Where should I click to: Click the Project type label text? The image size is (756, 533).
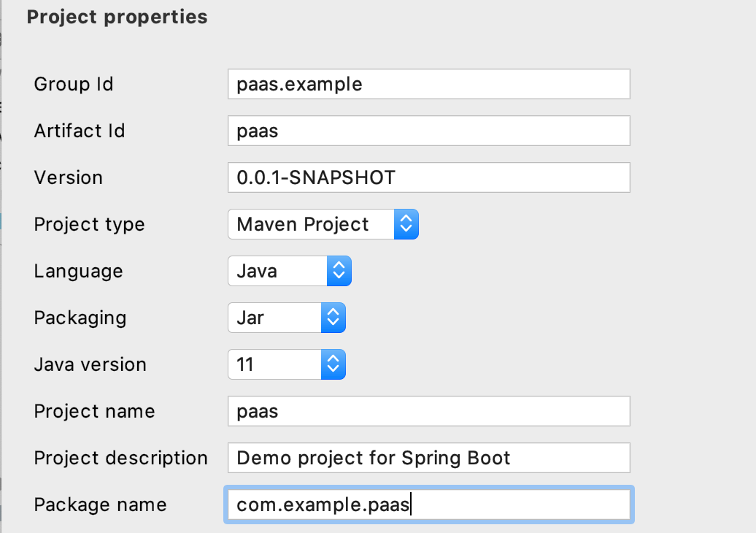click(x=89, y=224)
